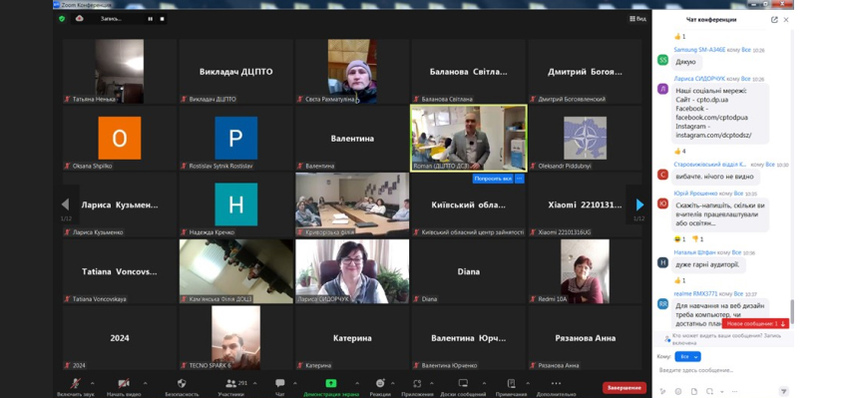Select Лариса СИДОРЧУК video tile
Screen dimensions: 847x398
[x=352, y=271]
